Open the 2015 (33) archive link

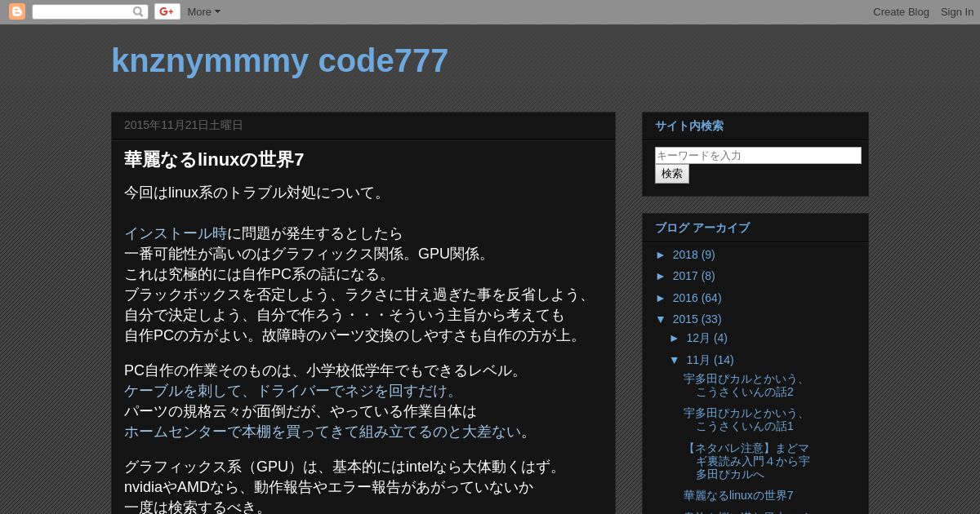point(697,319)
